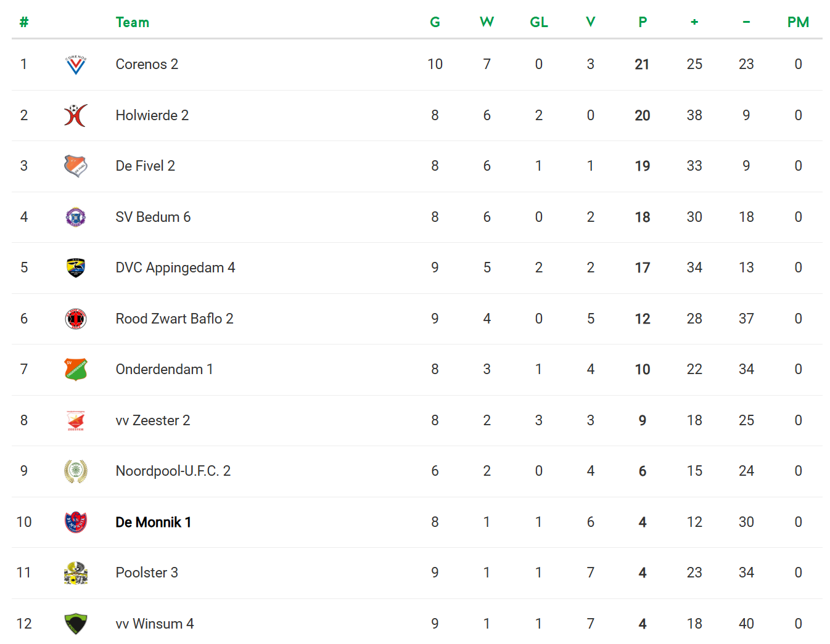830x644 pixels.
Task: Click the De Monnik 1 crest
Action: click(x=76, y=522)
